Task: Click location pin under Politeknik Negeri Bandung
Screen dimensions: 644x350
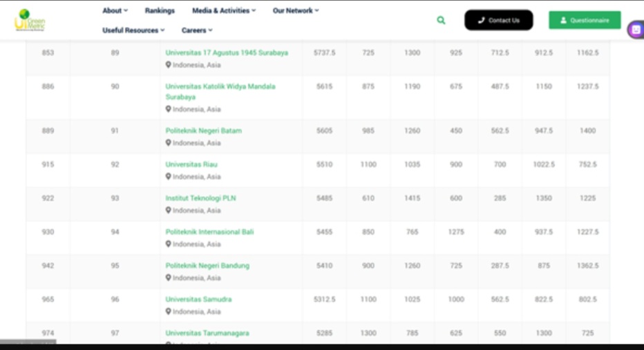Action: tap(168, 278)
